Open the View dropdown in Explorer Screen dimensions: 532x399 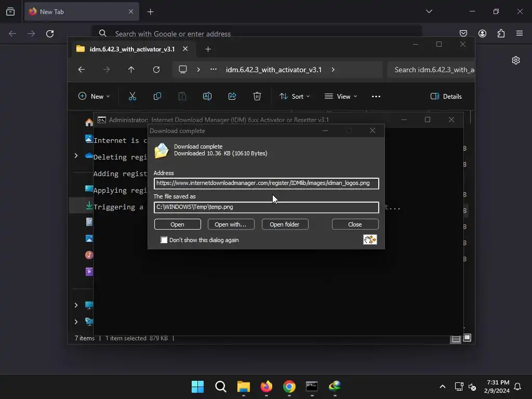341,96
